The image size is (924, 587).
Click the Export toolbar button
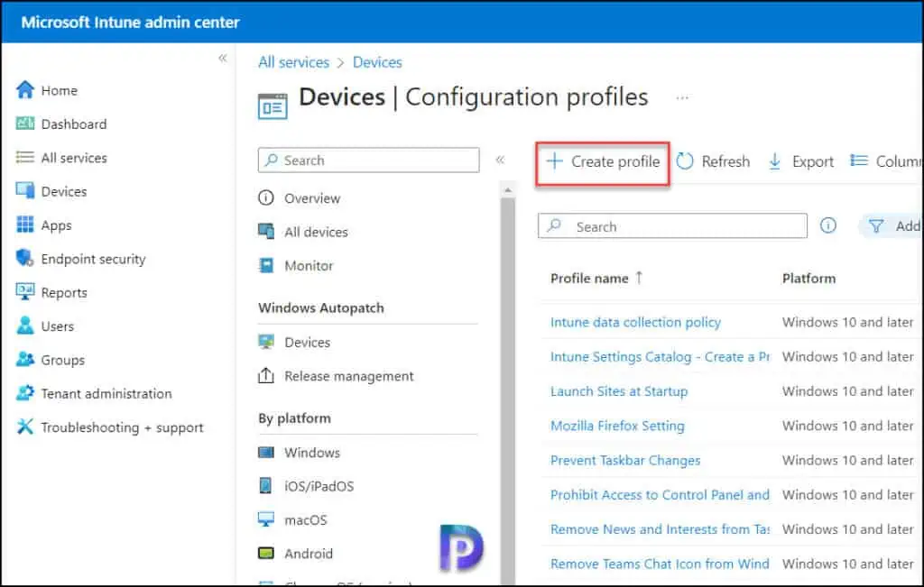pyautogui.click(x=801, y=161)
